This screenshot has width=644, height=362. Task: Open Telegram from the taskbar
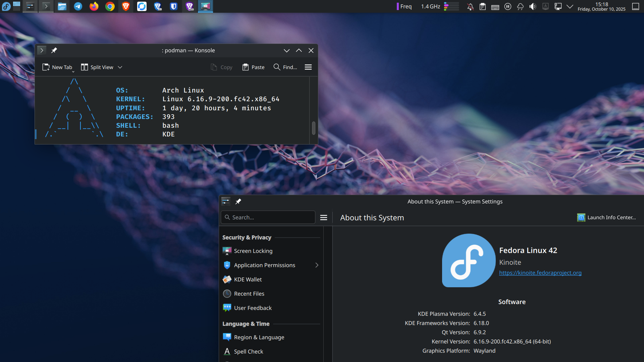click(78, 6)
